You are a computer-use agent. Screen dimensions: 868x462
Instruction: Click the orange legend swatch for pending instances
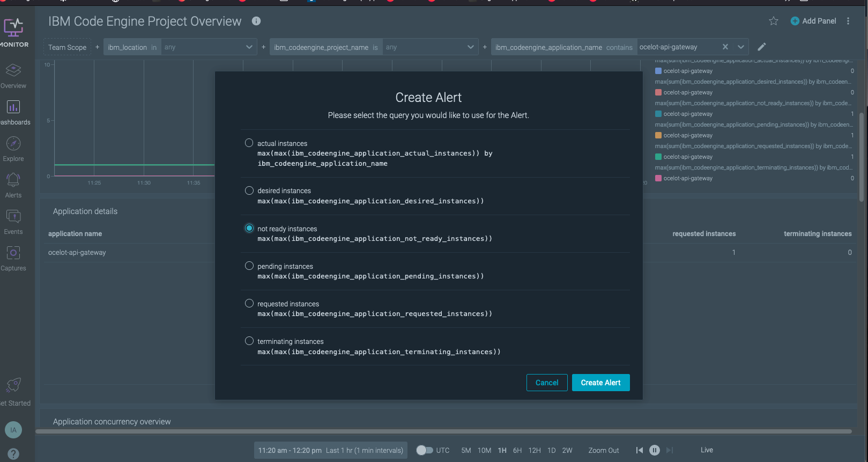(x=658, y=135)
